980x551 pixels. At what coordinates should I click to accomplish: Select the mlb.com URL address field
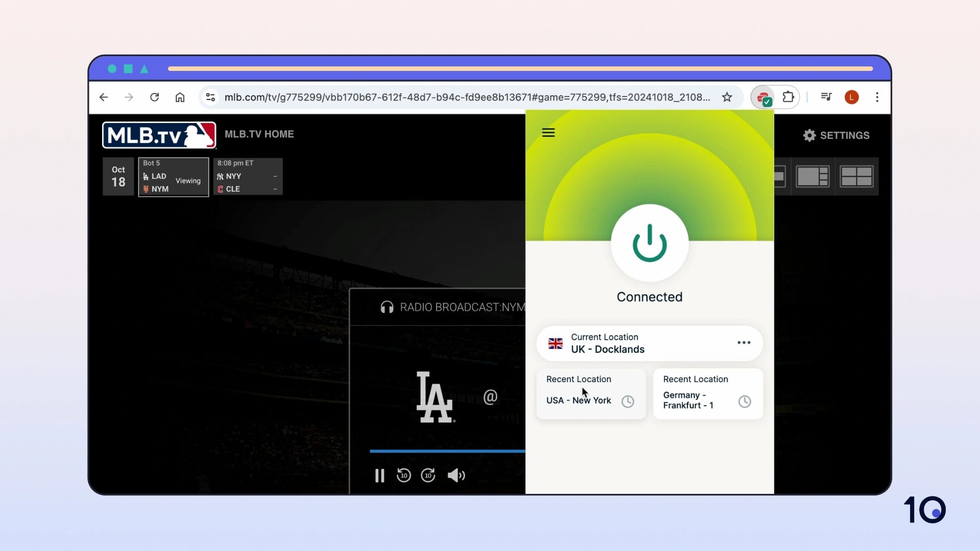tap(467, 97)
